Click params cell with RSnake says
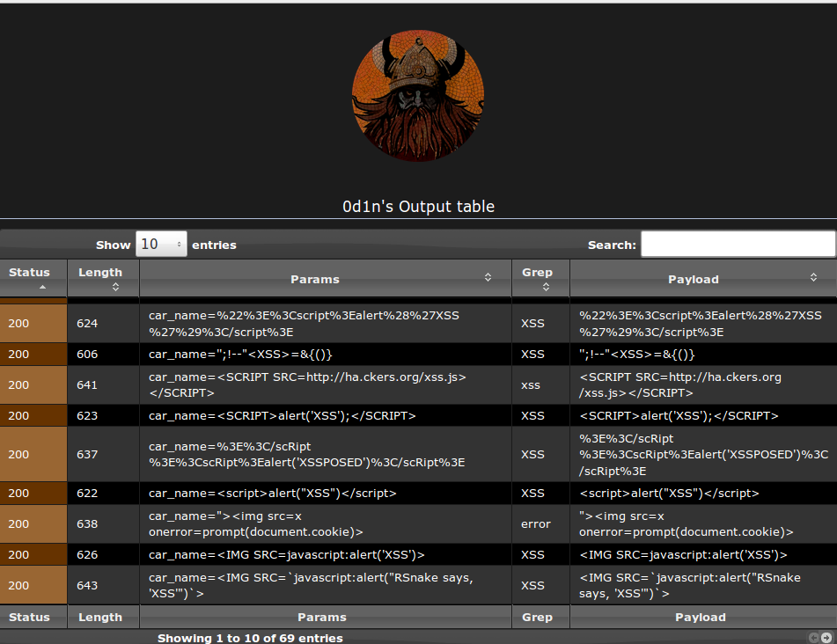837x644 pixels. pyautogui.click(x=326, y=585)
